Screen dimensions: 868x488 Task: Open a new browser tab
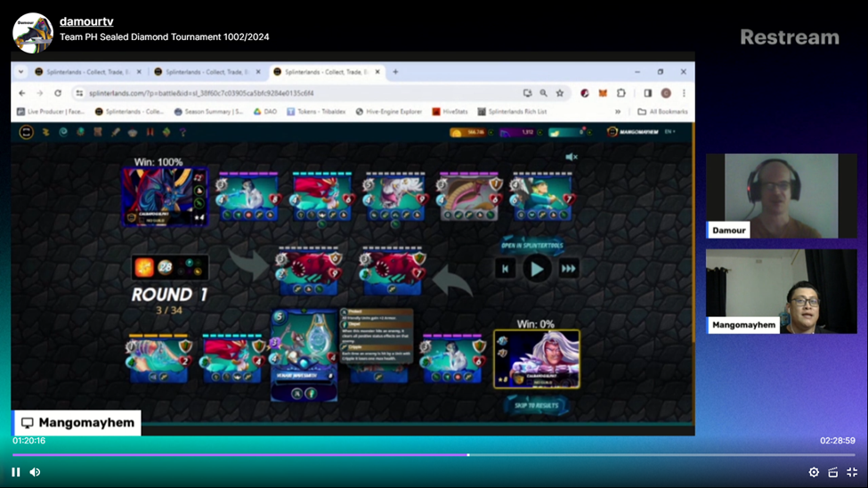(395, 72)
